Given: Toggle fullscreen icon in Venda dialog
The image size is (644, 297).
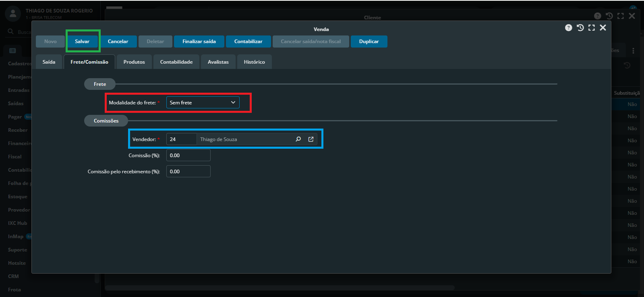Looking at the screenshot, I should [x=591, y=28].
